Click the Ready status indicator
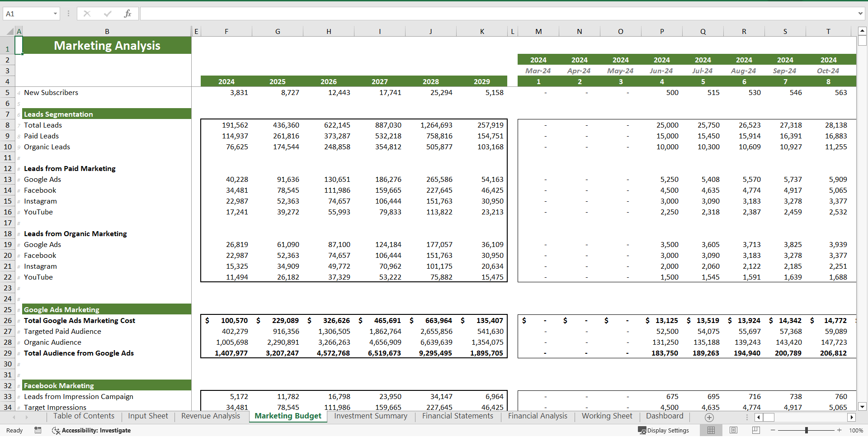This screenshot has height=437, width=868. tap(14, 430)
